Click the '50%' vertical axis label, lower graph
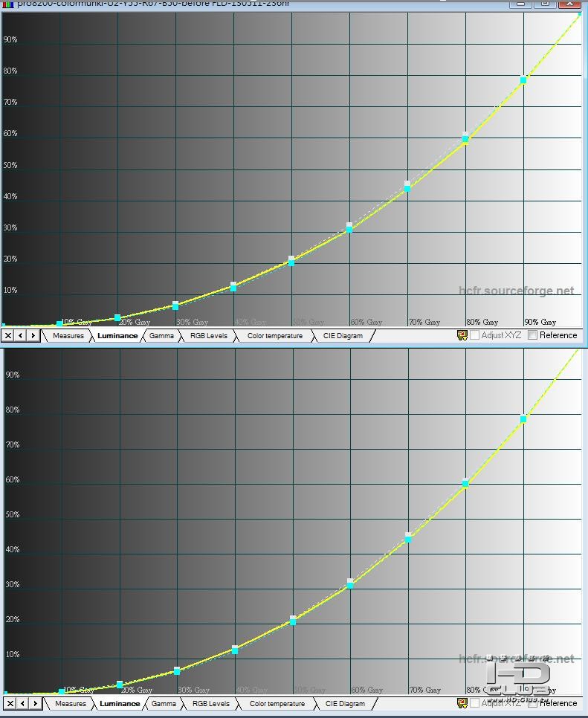The image size is (588, 718). [x=13, y=514]
